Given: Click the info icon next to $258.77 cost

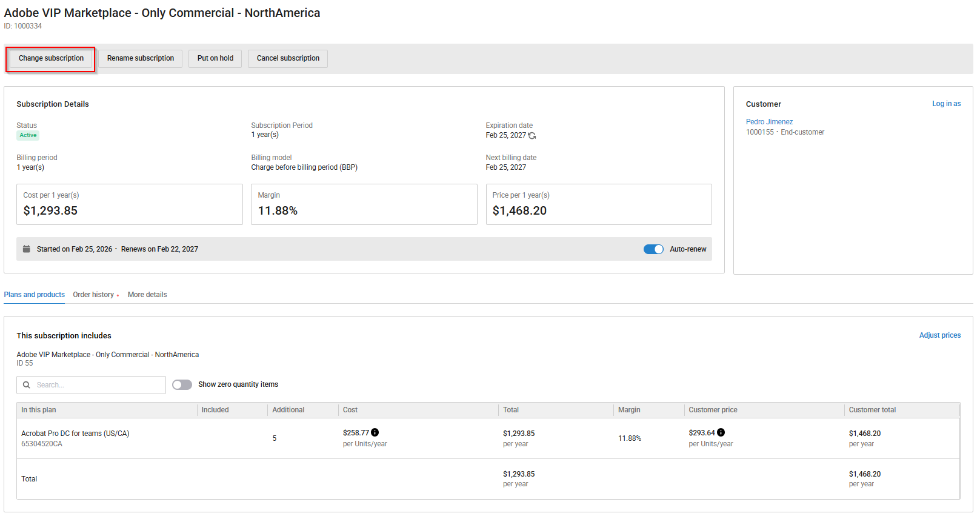Looking at the screenshot, I should click(375, 432).
